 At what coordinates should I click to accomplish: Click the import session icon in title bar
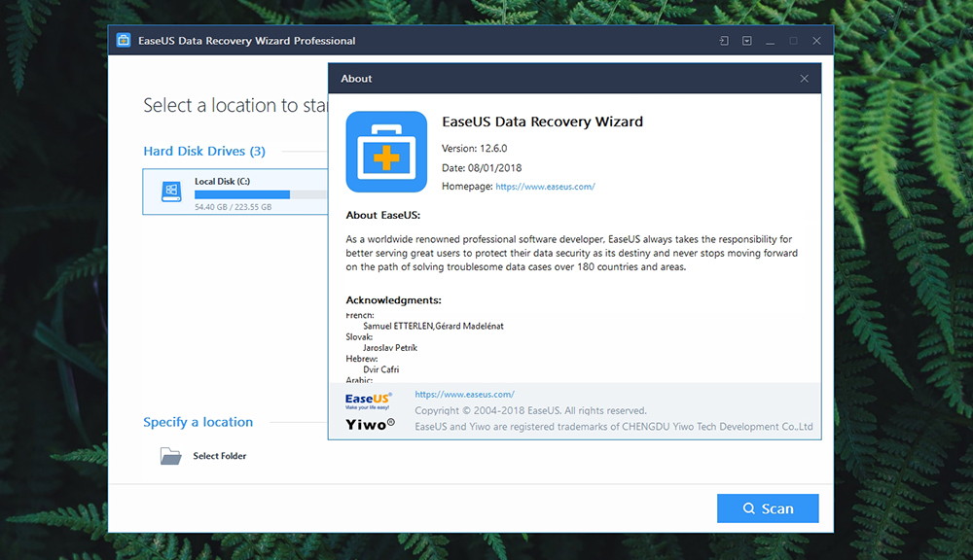point(724,41)
